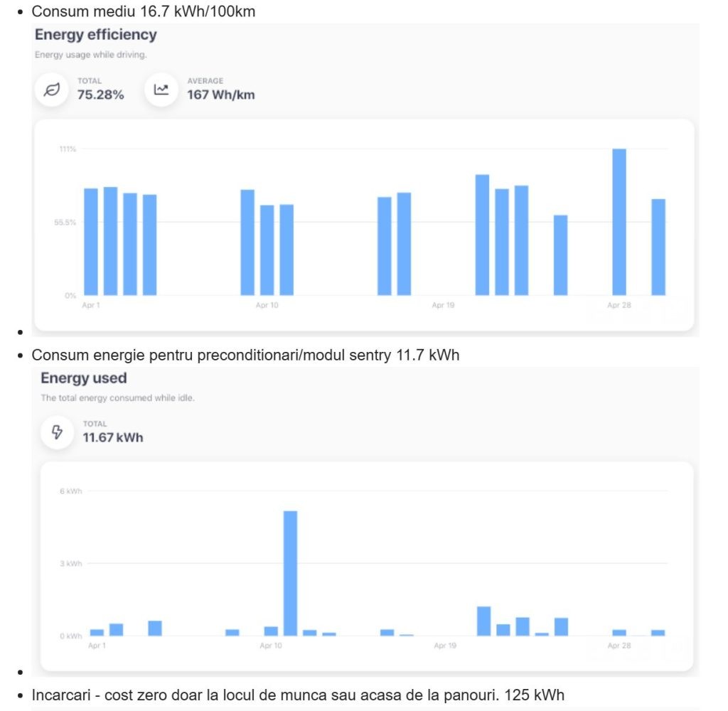Click the 167 Wh/km average value
The image size is (728, 711).
220,95
